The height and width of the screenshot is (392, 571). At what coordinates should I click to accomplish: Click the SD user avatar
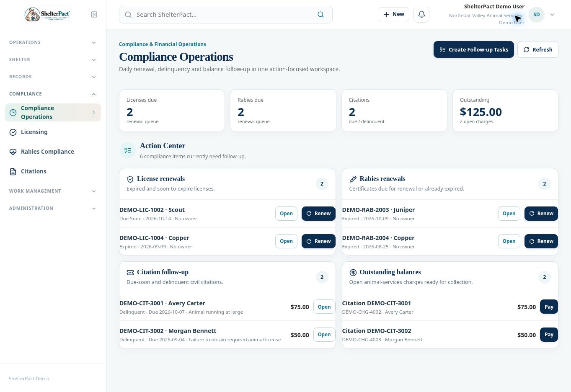(x=536, y=15)
